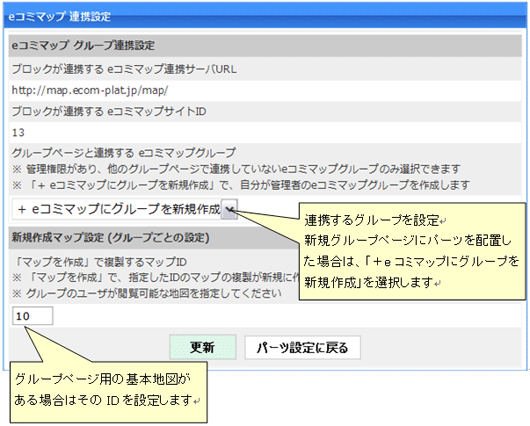This screenshot has width=530, height=426.
Task: Click the 指定したIDのマップの複製 note line
Action: point(156,277)
